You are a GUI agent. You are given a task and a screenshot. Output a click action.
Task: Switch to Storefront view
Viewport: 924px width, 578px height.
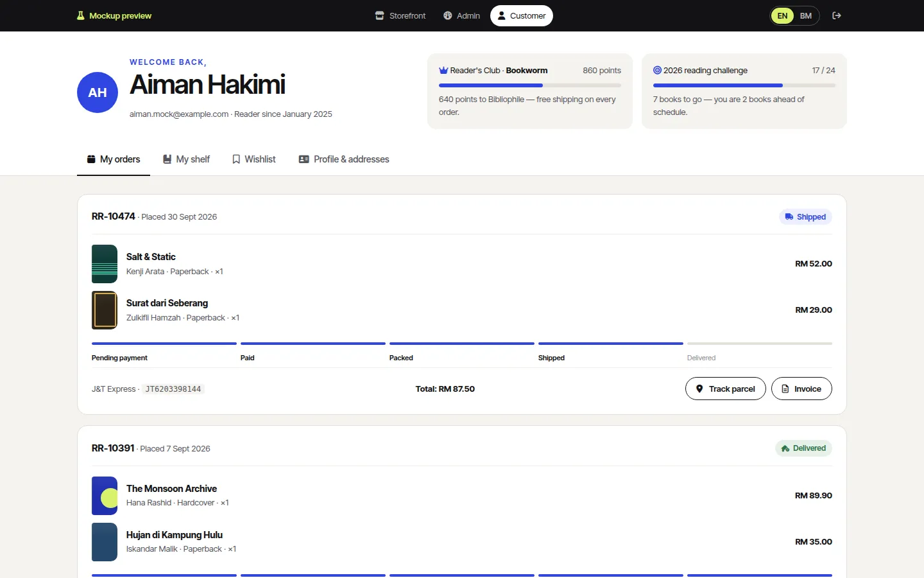tap(400, 15)
